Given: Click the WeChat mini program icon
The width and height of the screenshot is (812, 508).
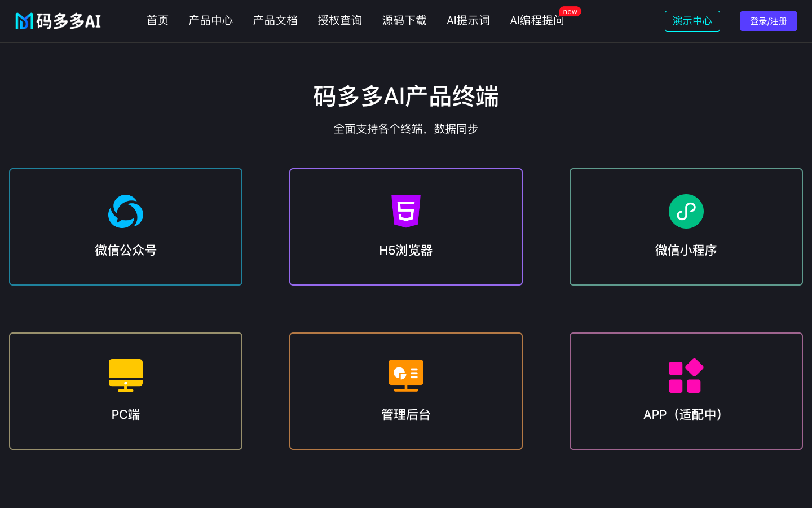Looking at the screenshot, I should point(686,211).
